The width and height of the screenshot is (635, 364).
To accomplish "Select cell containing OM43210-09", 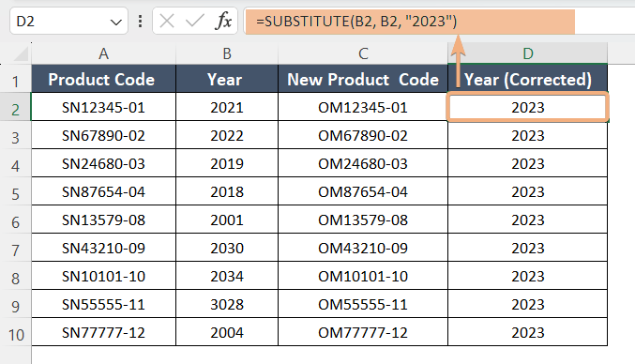I will pyautogui.click(x=363, y=248).
